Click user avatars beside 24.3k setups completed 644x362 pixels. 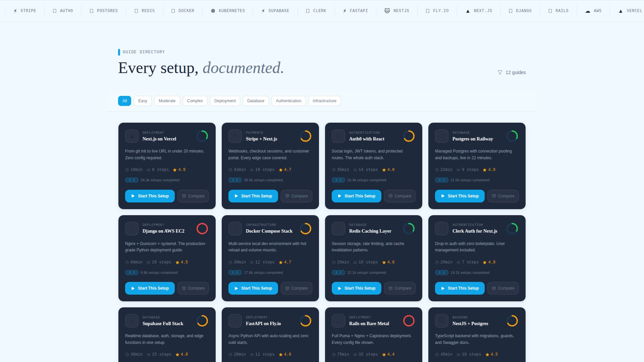coord(132,180)
